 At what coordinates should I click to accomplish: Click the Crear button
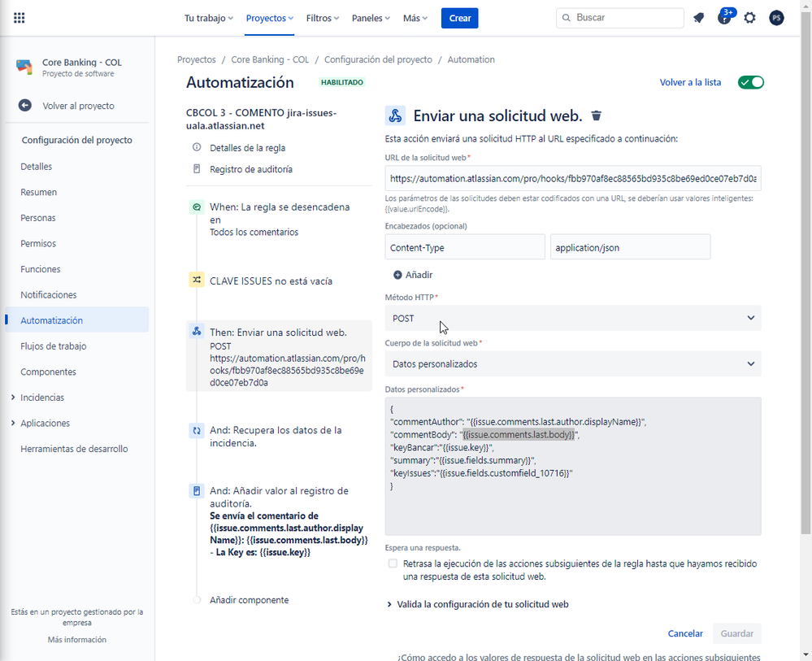tap(460, 18)
